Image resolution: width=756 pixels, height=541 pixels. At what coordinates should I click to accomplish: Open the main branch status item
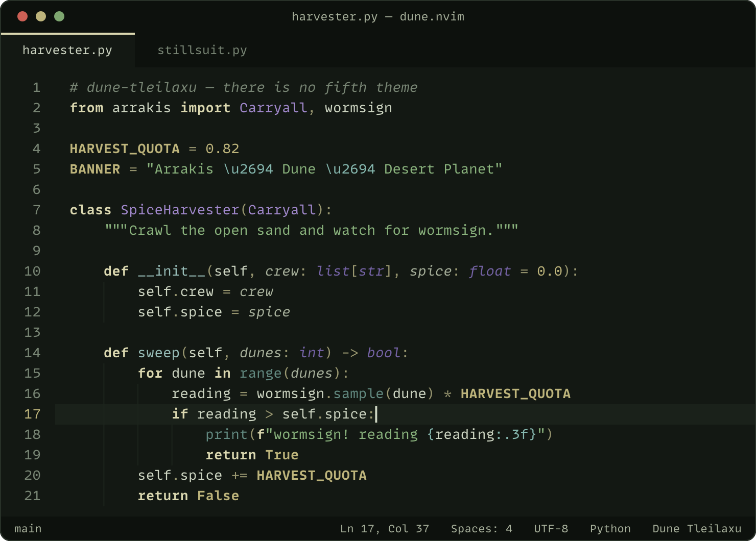[28, 529]
